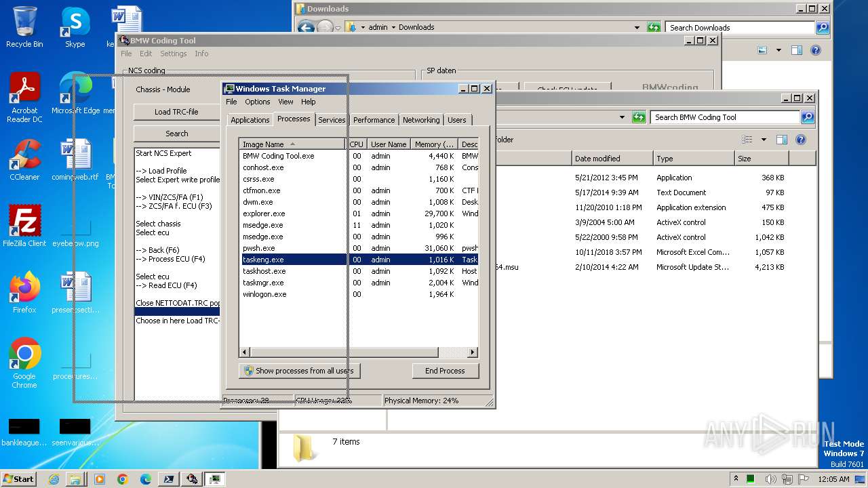Open help icon in Downloads window toolbar
868x488 pixels.
816,50
